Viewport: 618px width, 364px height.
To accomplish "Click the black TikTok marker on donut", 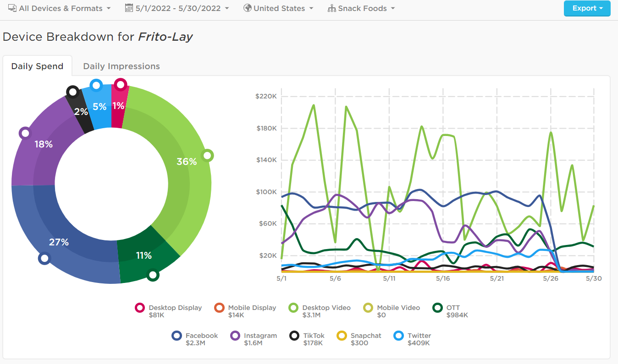I will pyautogui.click(x=72, y=92).
